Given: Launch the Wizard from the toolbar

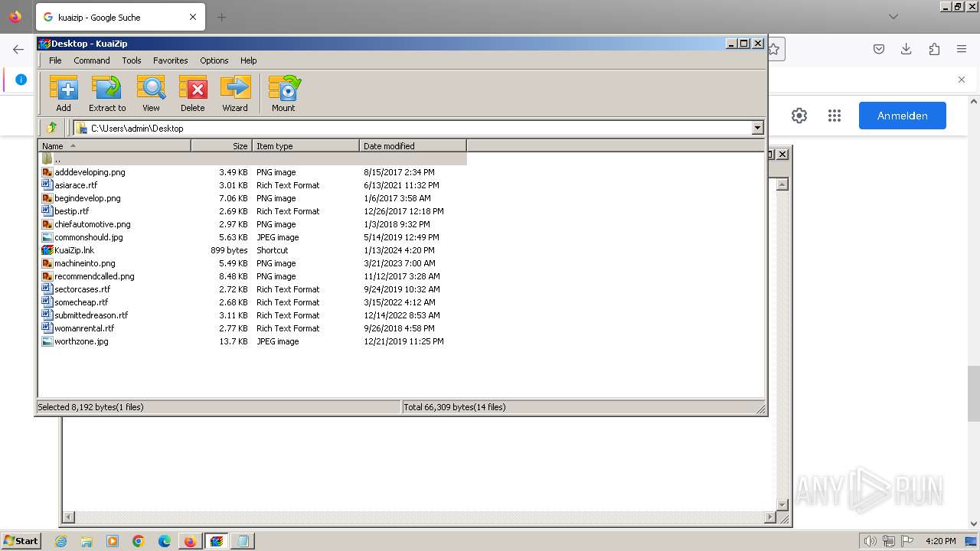Looking at the screenshot, I should (235, 93).
